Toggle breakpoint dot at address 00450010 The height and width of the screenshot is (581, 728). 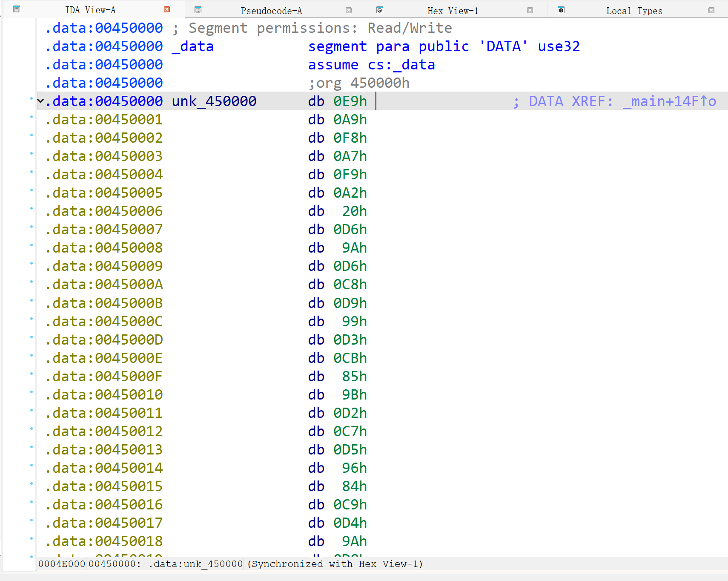click(32, 392)
